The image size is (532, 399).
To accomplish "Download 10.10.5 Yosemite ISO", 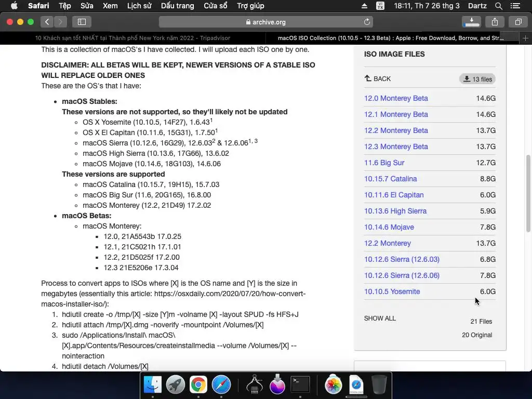I will (x=392, y=291).
